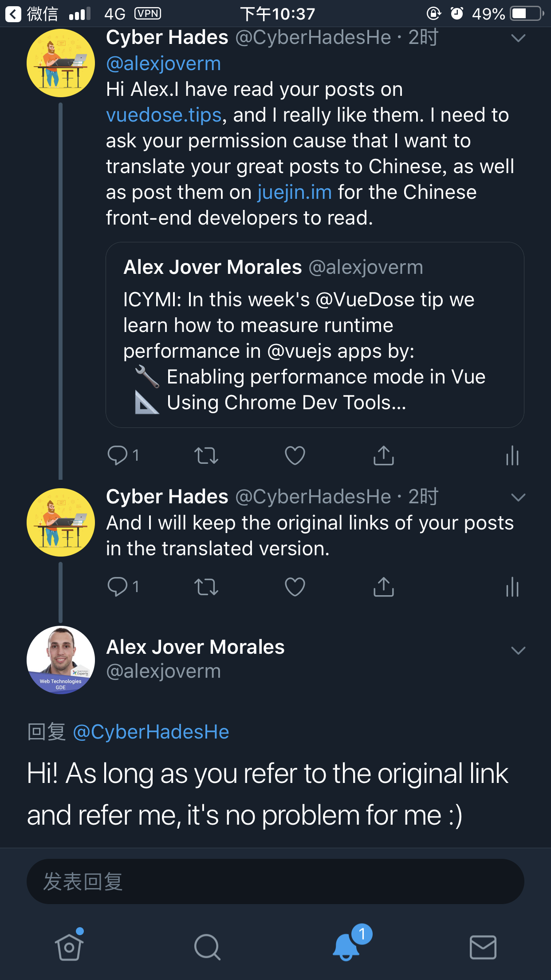Retweet the 'keep the original links' tweet
Image resolution: width=551 pixels, height=980 pixels.
pyautogui.click(x=206, y=587)
